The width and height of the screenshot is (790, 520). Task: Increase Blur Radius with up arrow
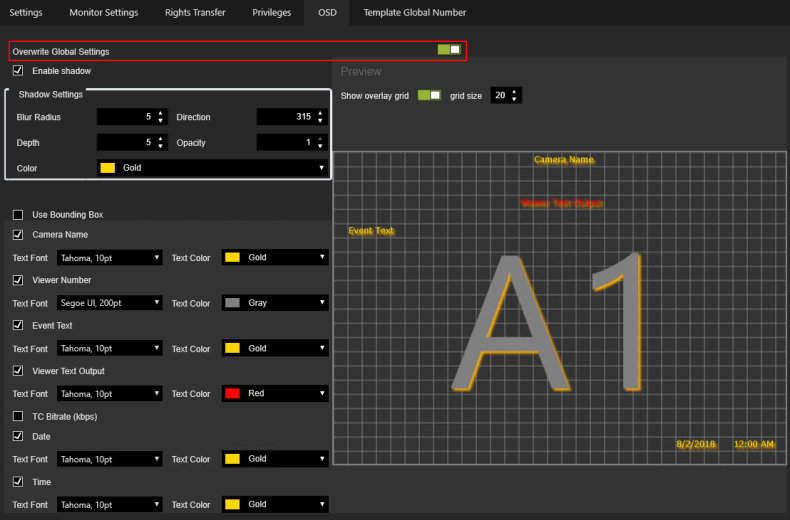(x=160, y=113)
